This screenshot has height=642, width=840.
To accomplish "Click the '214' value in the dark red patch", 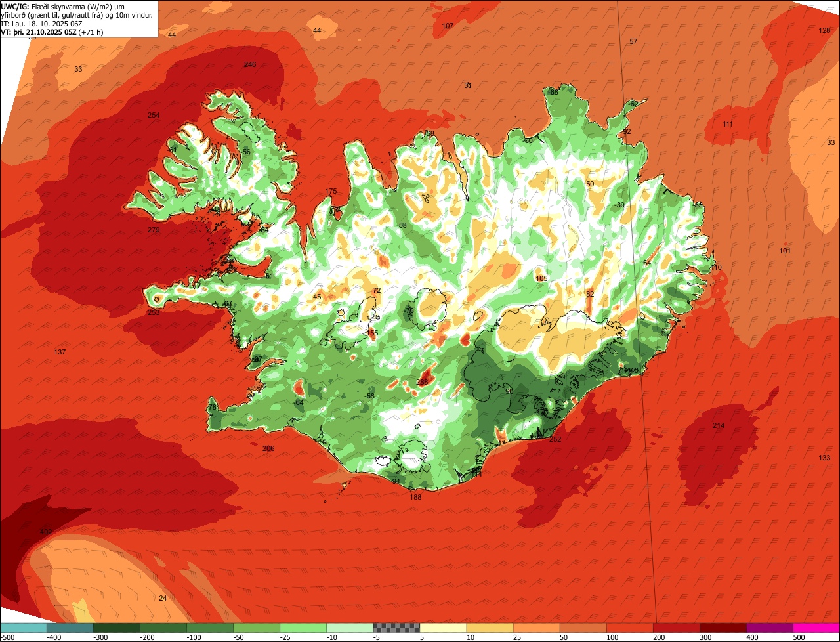I will click(719, 426).
